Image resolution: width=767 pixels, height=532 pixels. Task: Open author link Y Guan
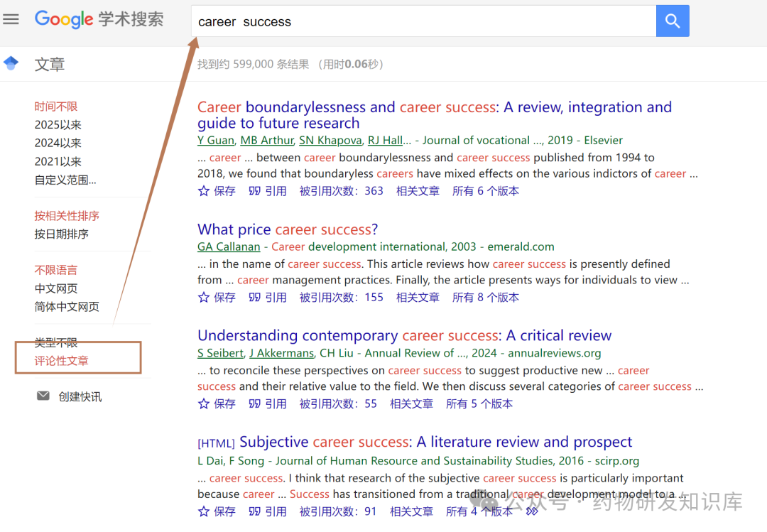pos(216,140)
